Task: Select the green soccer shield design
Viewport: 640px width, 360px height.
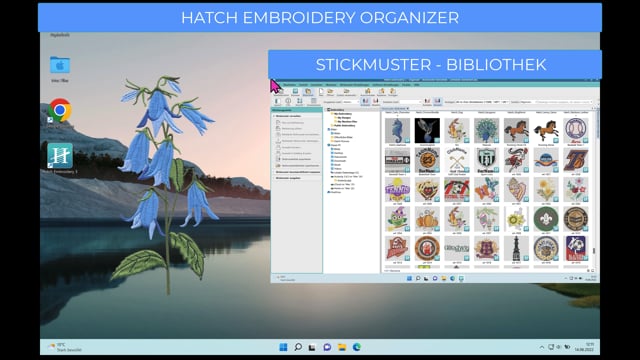Action: (x=487, y=160)
